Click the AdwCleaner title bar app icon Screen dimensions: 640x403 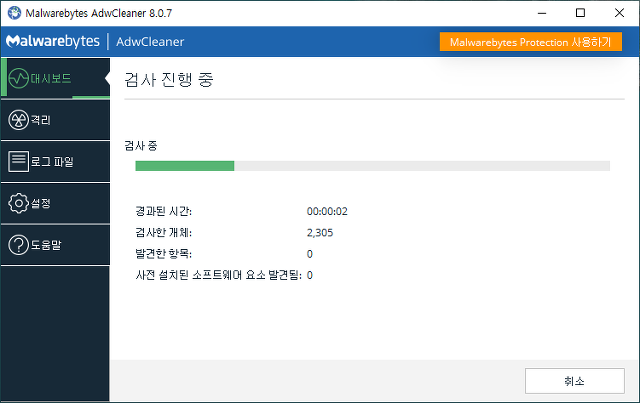pos(14,13)
